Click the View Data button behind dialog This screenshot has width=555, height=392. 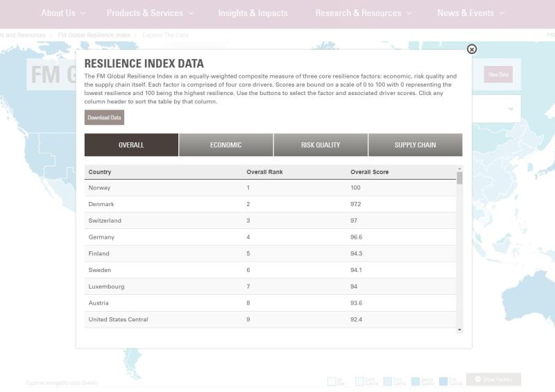pos(498,74)
